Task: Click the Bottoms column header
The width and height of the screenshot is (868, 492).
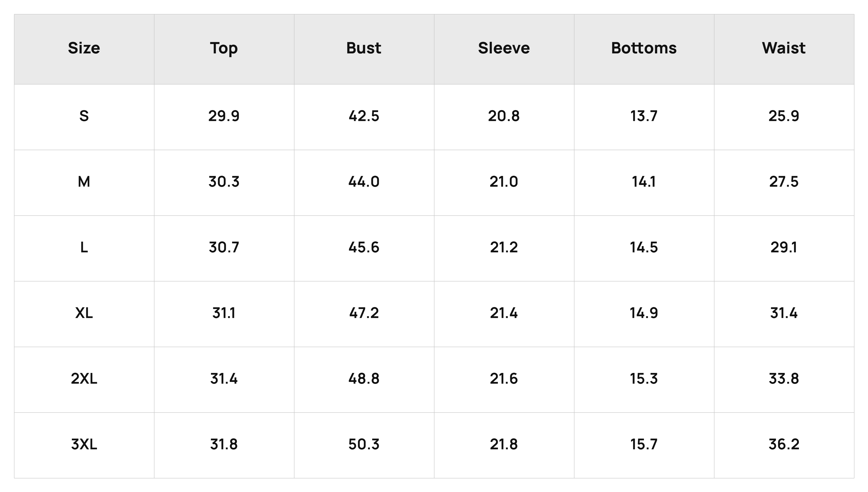Action: tap(644, 48)
